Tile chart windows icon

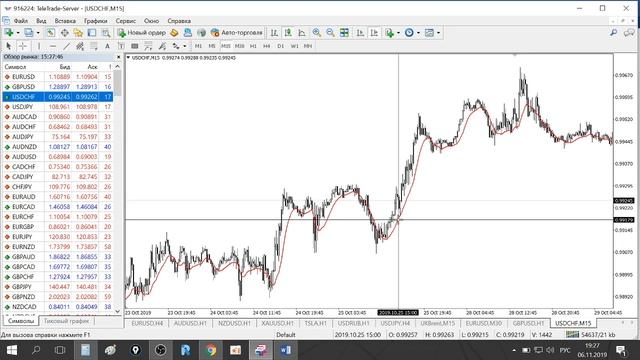coord(344,33)
